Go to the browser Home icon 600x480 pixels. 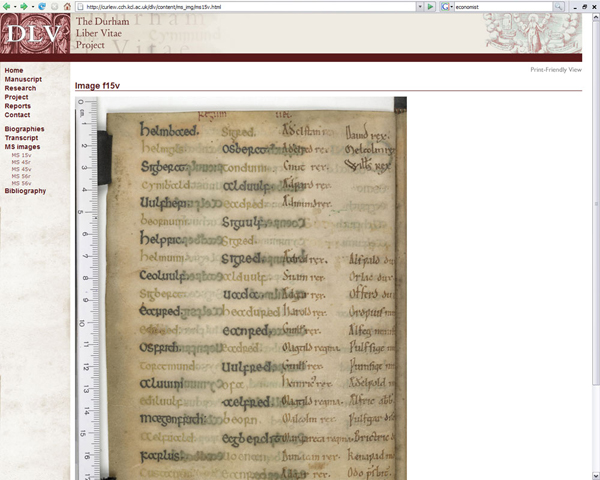pyautogui.click(x=67, y=6)
